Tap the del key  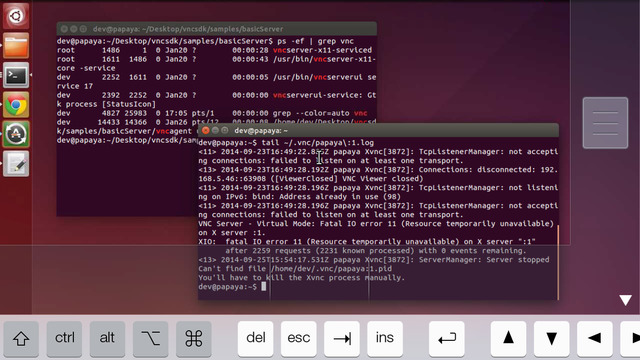256,338
